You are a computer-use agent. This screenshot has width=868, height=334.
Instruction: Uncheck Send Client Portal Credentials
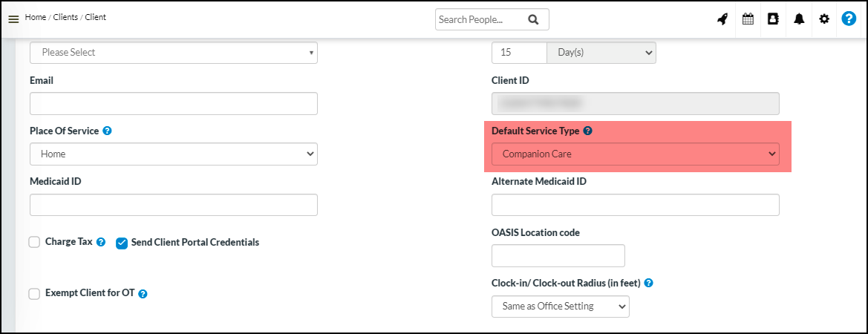[122, 243]
